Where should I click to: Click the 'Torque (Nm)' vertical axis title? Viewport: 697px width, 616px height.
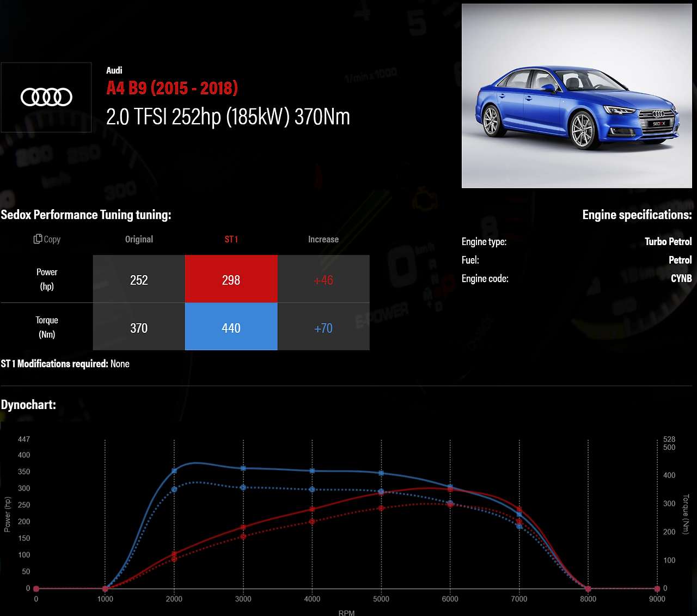point(686,514)
